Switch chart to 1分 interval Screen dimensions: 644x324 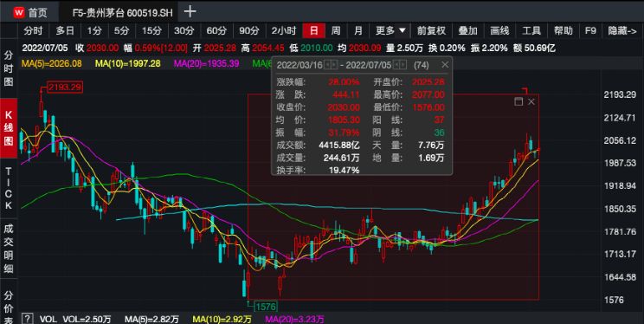point(94,31)
